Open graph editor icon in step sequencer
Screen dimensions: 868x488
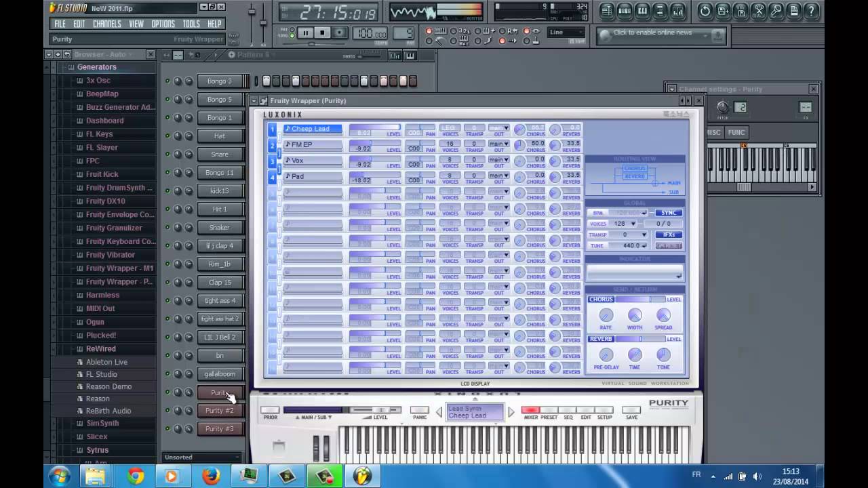(x=395, y=56)
